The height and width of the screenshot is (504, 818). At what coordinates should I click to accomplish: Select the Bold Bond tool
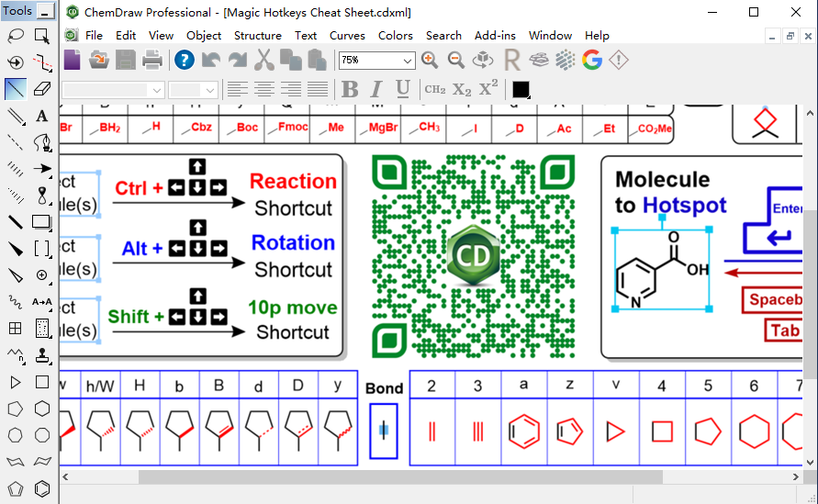(x=15, y=222)
